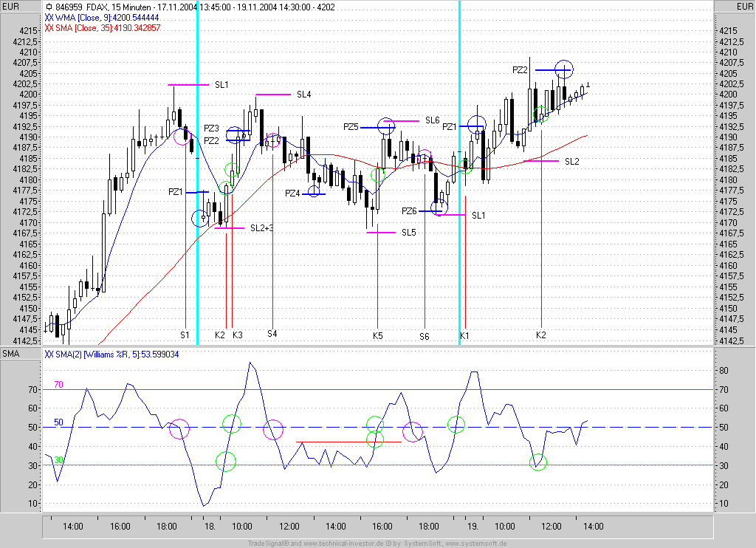756x548 pixels.
Task: Select the PZ3 price target label
Action: coord(211,129)
